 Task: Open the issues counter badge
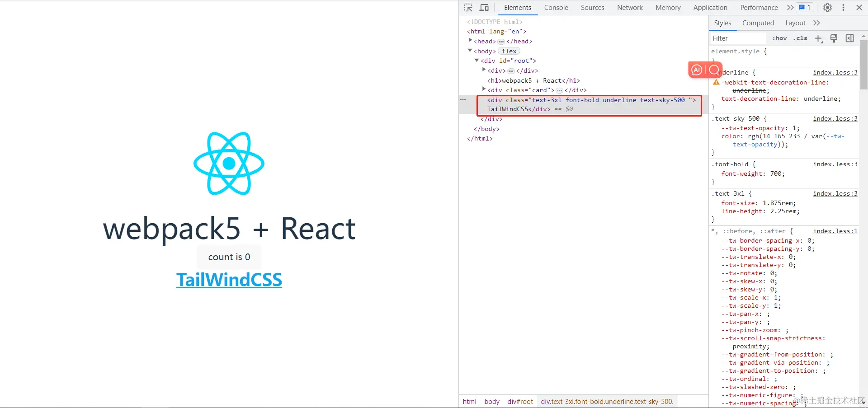(805, 8)
